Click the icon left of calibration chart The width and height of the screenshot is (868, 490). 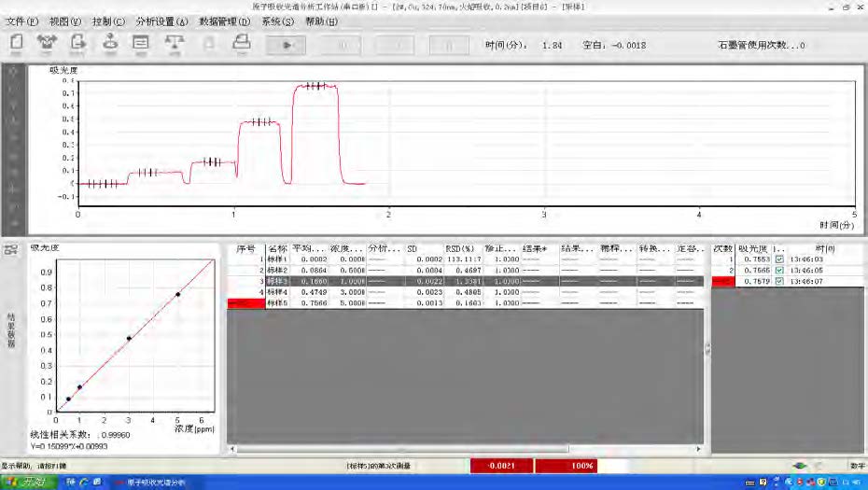pyautogui.click(x=13, y=249)
